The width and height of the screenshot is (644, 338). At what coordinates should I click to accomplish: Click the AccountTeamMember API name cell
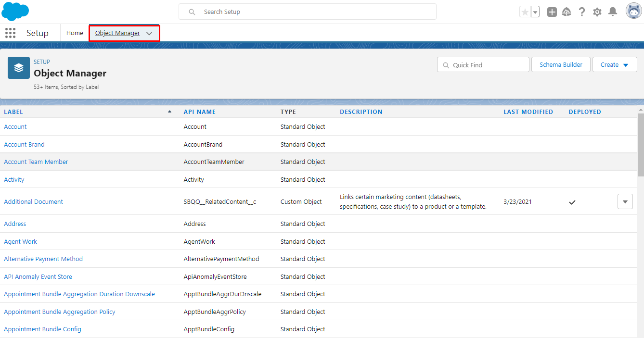click(x=214, y=162)
